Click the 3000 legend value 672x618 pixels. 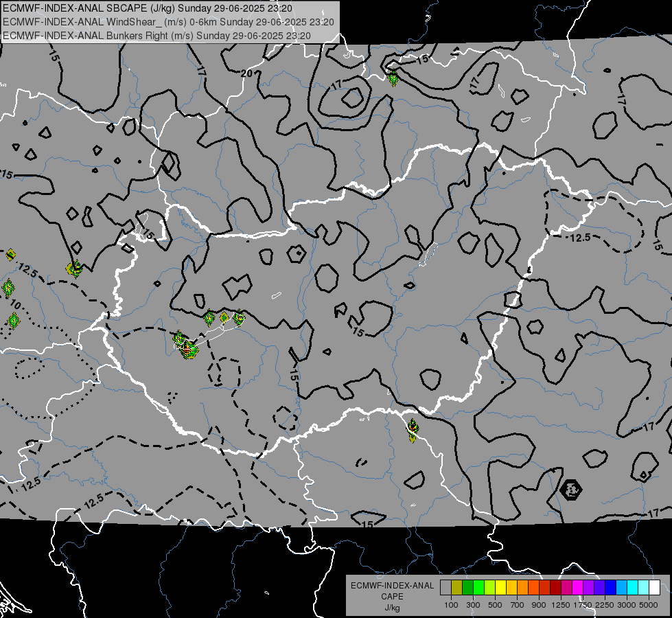627,605
